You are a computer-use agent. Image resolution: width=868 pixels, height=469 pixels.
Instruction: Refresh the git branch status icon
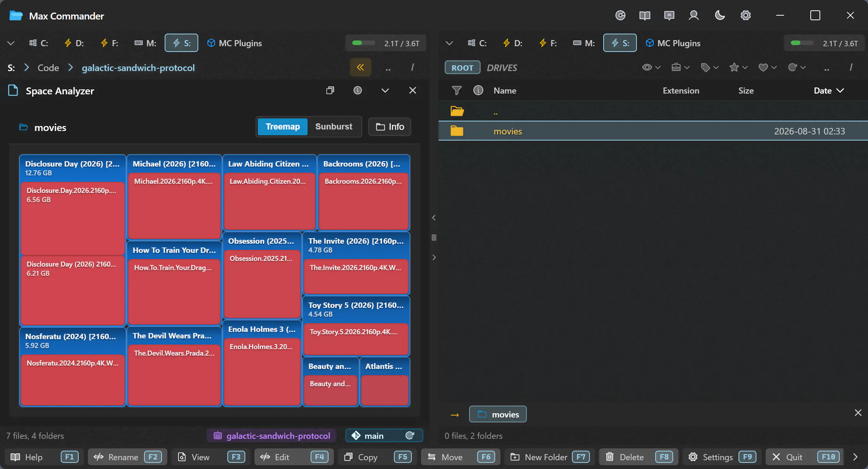pos(410,436)
